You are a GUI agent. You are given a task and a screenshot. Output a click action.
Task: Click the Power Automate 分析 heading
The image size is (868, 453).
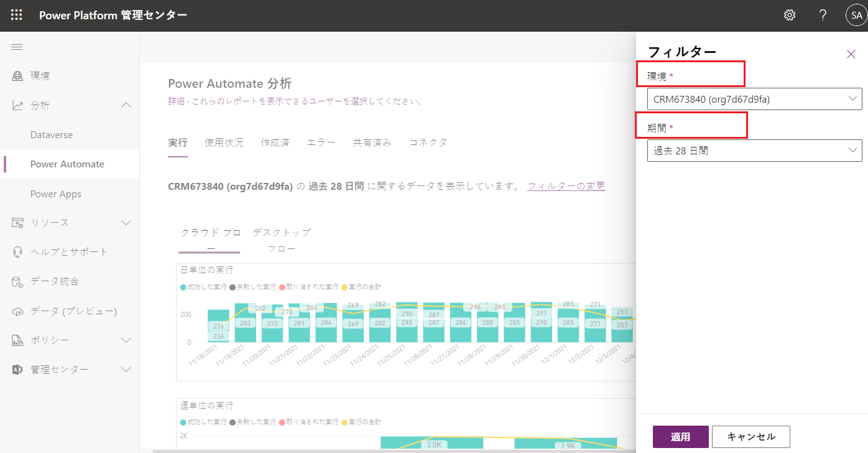230,84
